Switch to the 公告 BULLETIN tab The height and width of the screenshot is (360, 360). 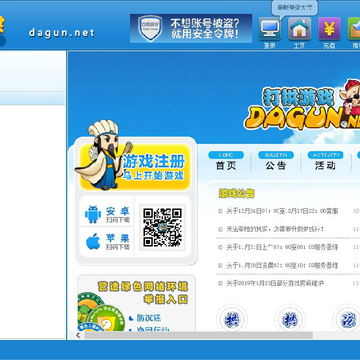(x=276, y=161)
